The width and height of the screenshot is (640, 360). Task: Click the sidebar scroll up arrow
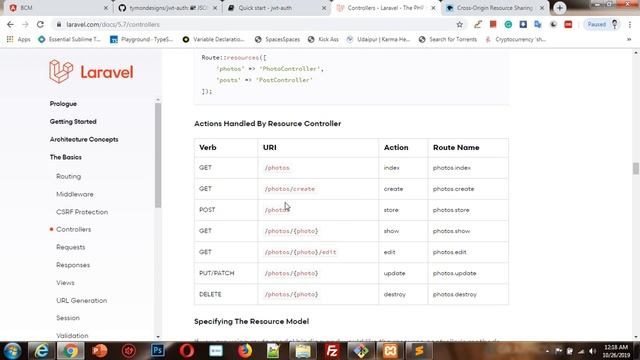pyautogui.click(x=158, y=100)
